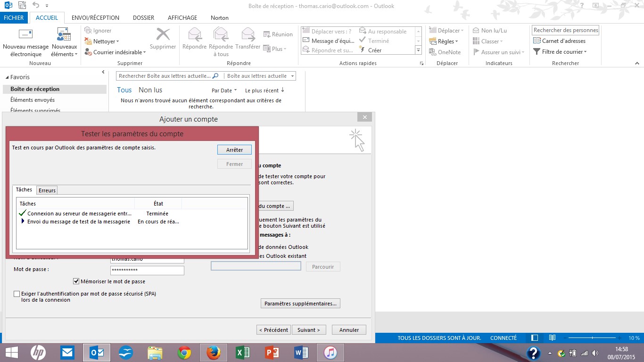Click the Nouveau message électronique icon
644x362 pixels.
point(25,35)
